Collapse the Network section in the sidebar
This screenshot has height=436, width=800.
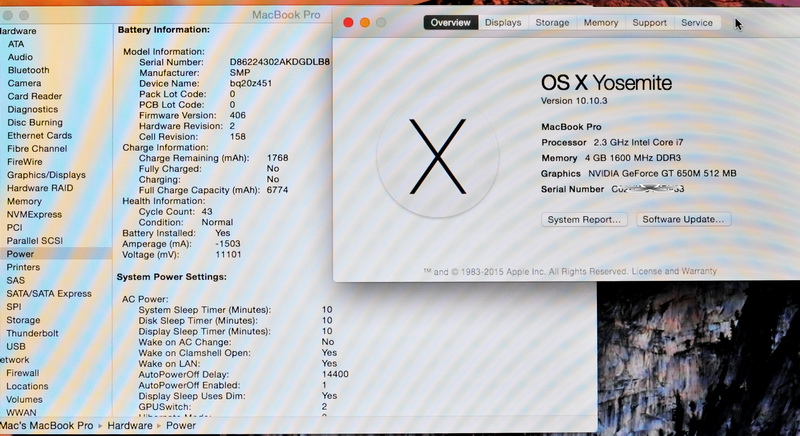(14, 360)
